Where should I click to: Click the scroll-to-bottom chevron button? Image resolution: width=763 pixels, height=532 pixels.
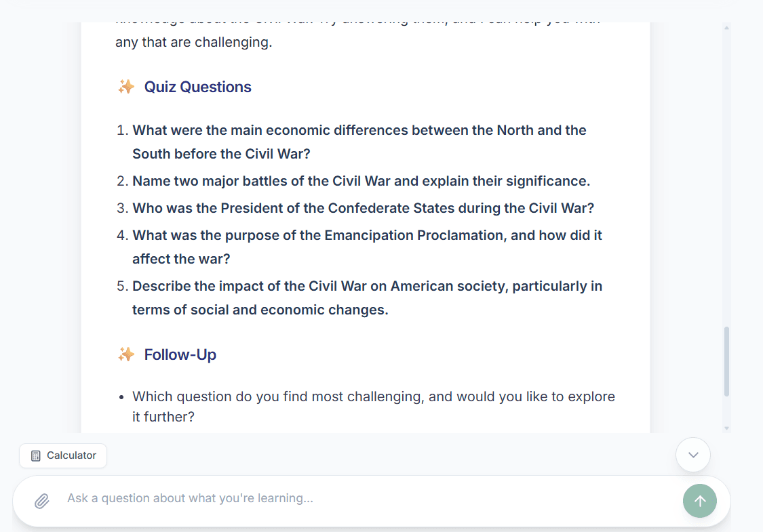click(x=692, y=455)
